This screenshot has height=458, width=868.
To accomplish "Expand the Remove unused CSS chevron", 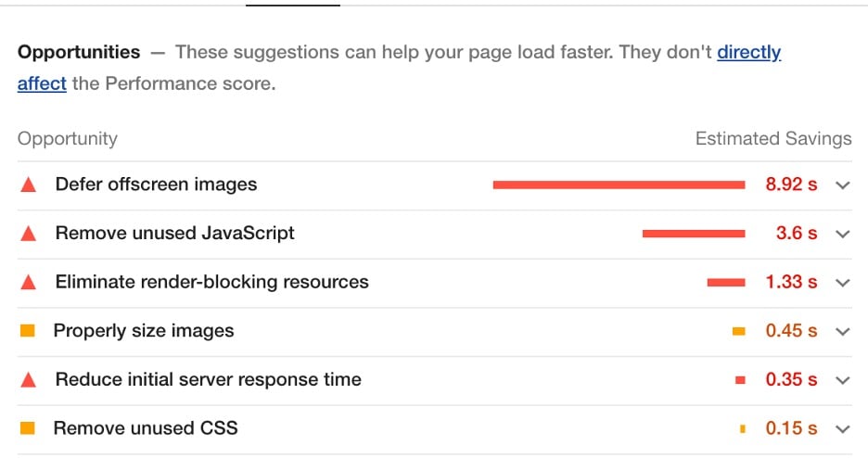I will click(843, 428).
